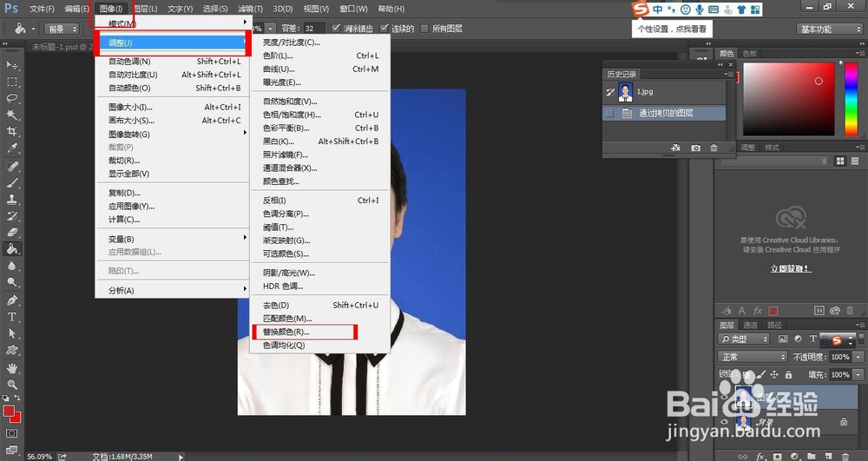
Task: Switch adjustments panel to grid view
Action: point(840,161)
